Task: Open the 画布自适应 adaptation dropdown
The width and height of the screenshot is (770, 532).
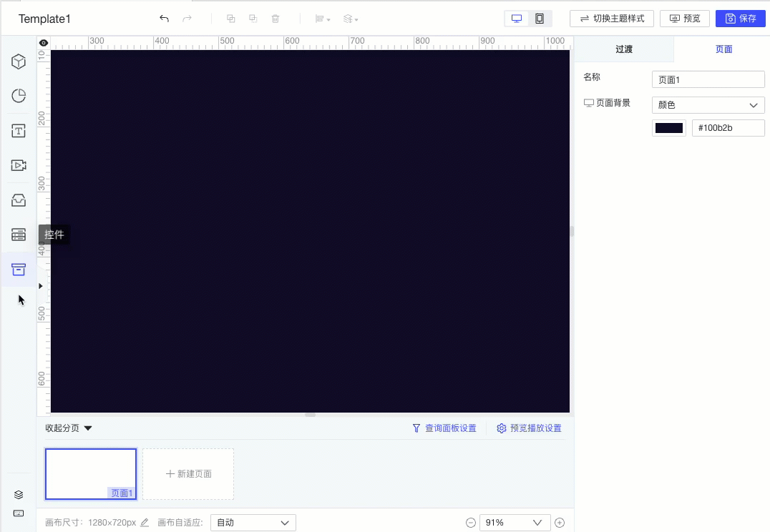Action: point(253,523)
